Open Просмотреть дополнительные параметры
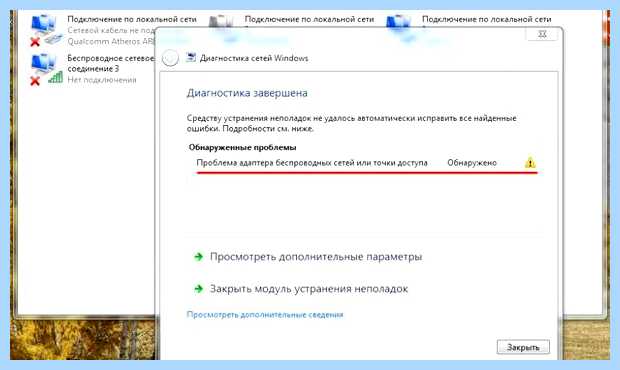Image resolution: width=620 pixels, height=370 pixels. point(316,257)
